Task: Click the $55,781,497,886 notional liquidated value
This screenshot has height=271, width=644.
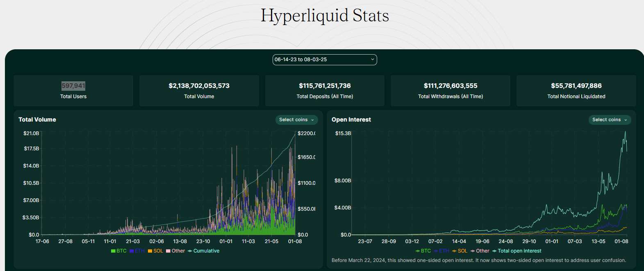Action: pyautogui.click(x=576, y=86)
